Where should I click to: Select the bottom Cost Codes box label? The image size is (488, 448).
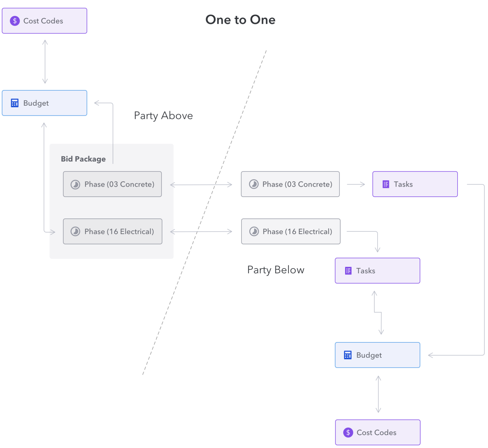tap(376, 433)
